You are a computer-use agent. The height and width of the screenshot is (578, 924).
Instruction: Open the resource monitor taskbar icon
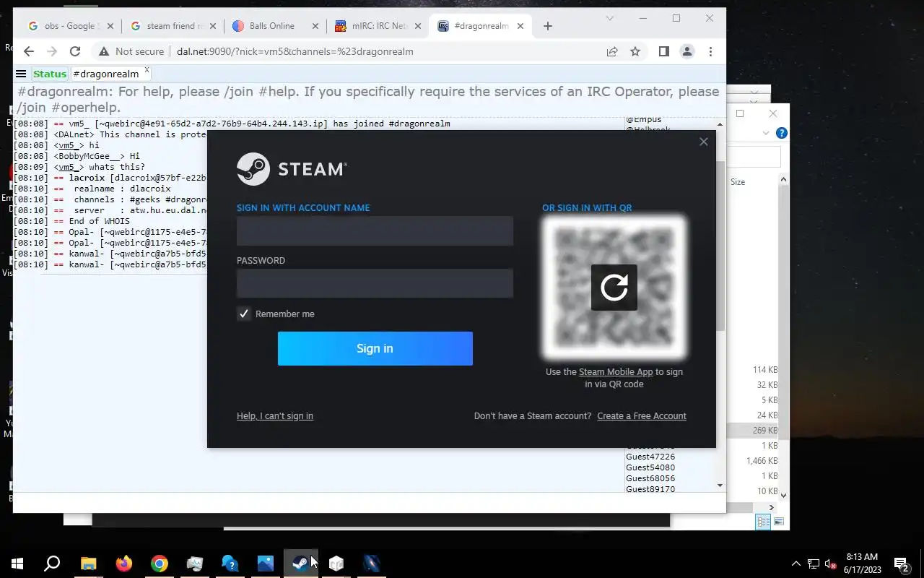[194, 564]
